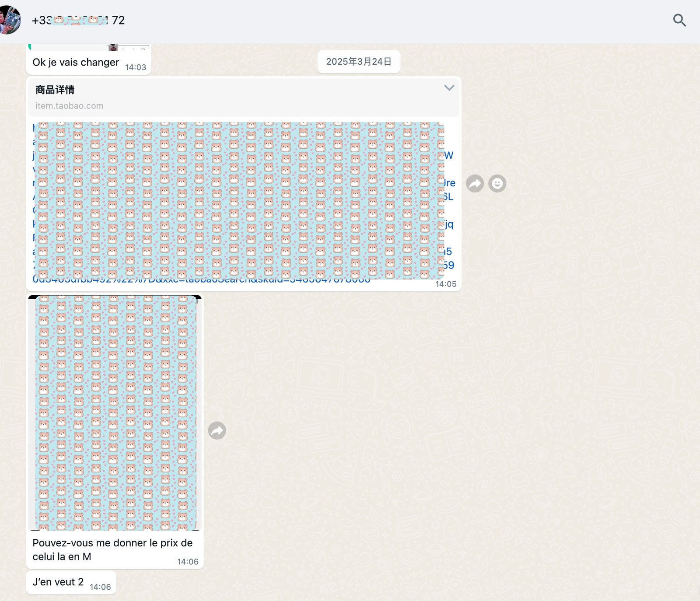This screenshot has width=700, height=601.
Task: Forward the image message
Action: coord(217,431)
